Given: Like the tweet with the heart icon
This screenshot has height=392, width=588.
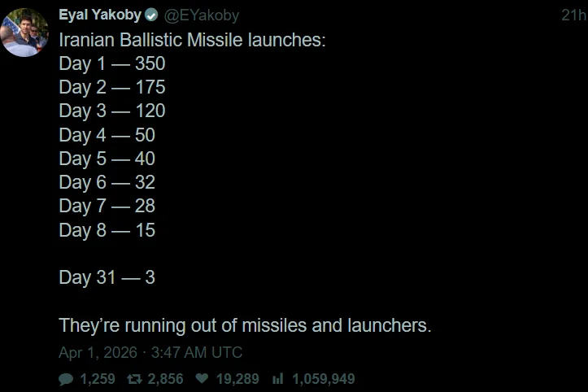Looking at the screenshot, I should click(x=203, y=379).
